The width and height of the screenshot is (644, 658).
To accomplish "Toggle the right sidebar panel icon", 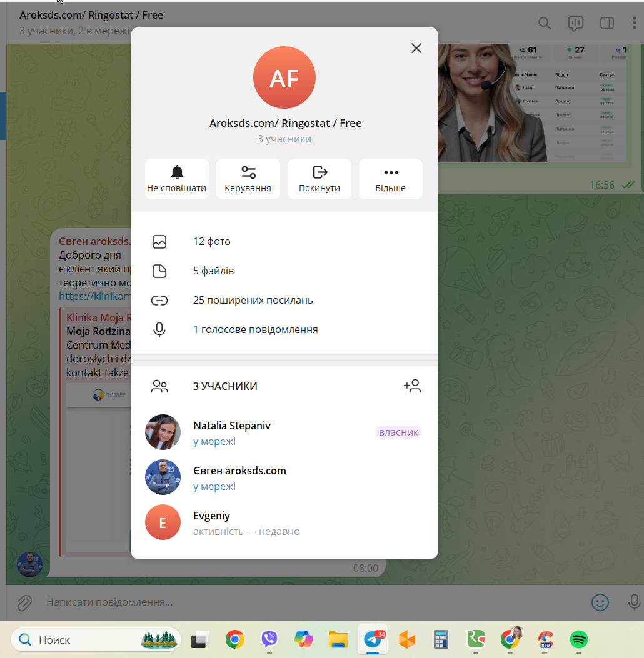I will click(607, 23).
